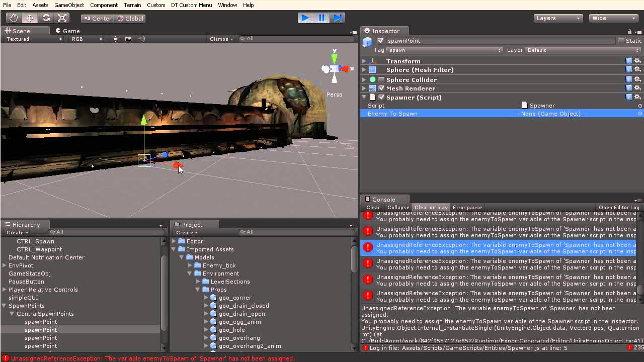Open Spawner script component gear menu
Image resolution: width=644 pixels, height=362 pixels.
(x=637, y=97)
